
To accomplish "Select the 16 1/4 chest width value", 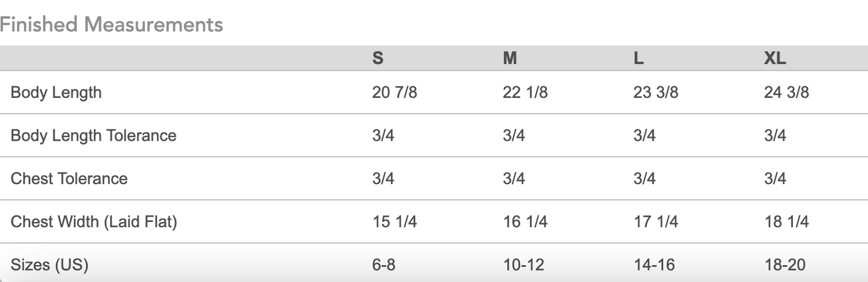I will pyautogui.click(x=525, y=222).
